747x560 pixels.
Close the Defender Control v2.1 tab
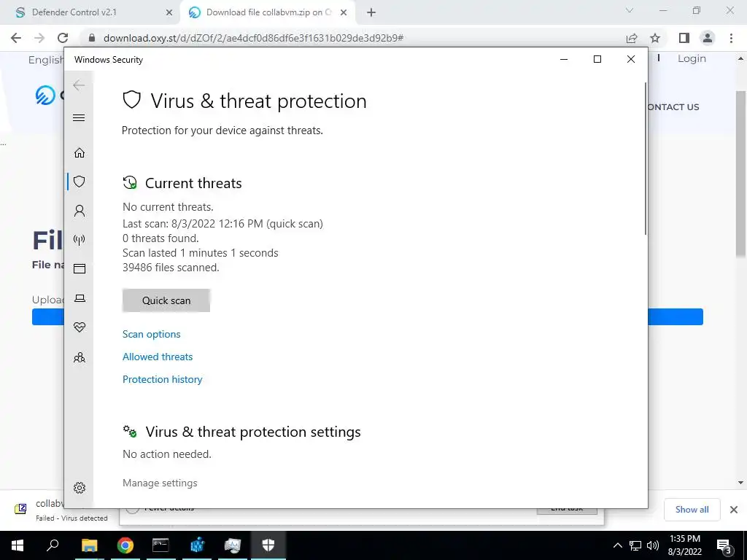(x=169, y=13)
